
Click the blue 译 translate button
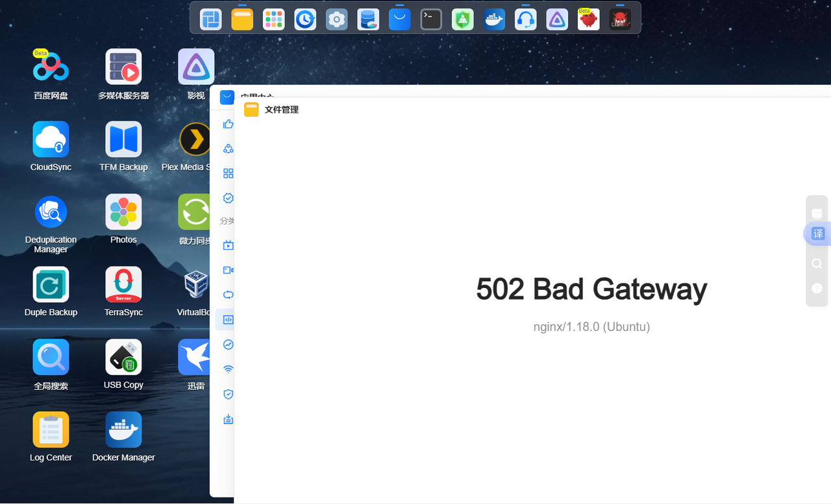click(x=818, y=234)
